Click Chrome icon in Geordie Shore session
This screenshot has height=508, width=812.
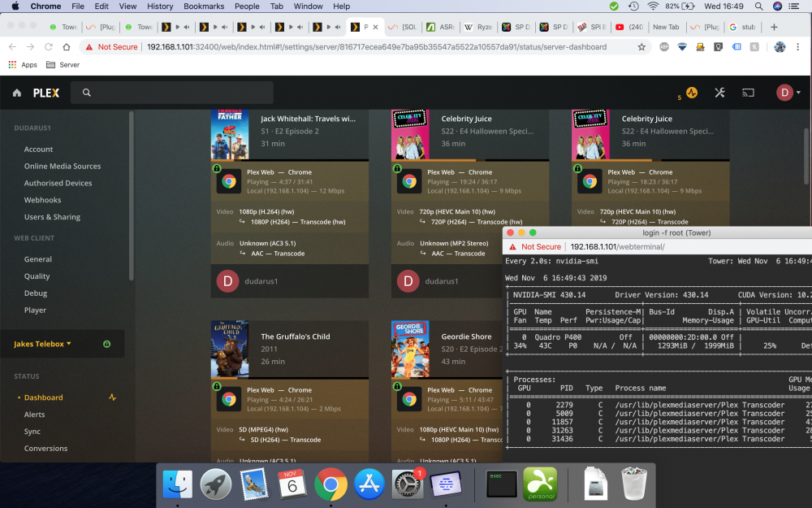(x=409, y=399)
